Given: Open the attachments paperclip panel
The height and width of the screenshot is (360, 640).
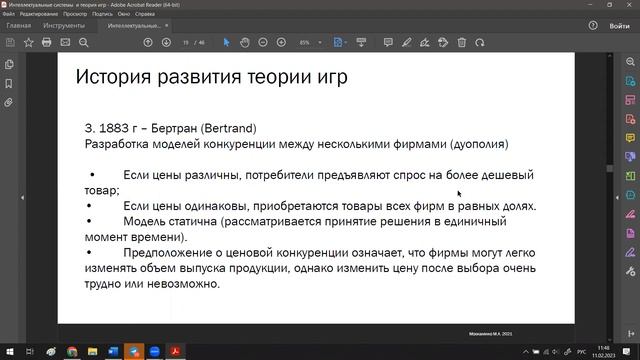Looking at the screenshot, I should pos(9,102).
